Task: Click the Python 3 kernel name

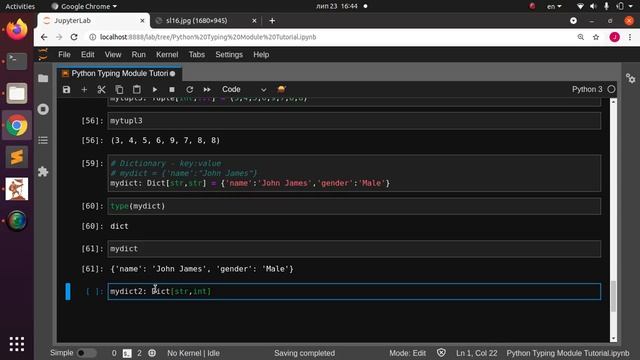Action: point(587,89)
